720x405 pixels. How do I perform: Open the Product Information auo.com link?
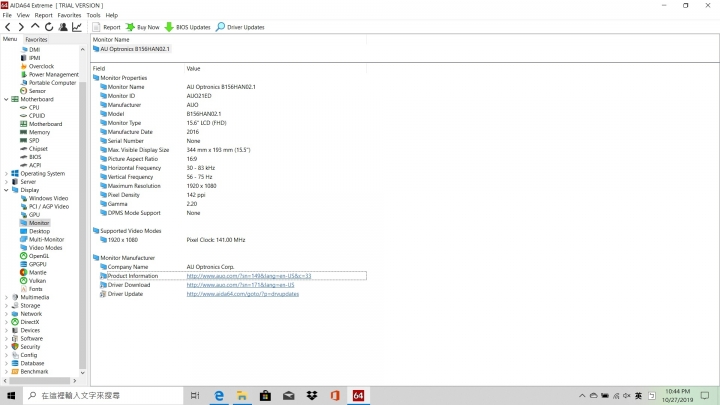249,276
